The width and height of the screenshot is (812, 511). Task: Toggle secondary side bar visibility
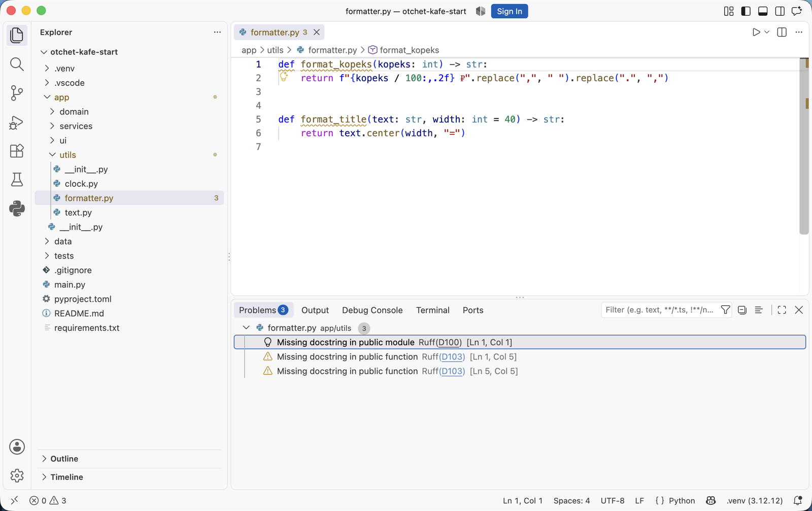780,11
